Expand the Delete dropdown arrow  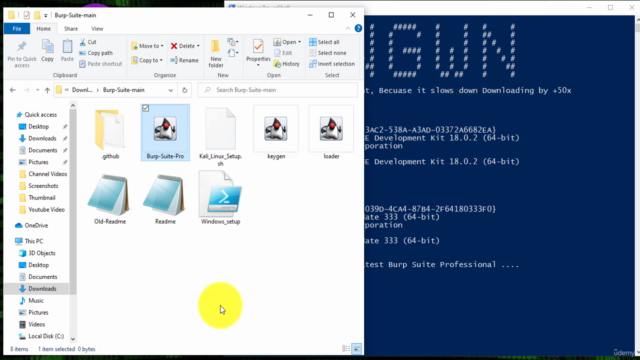coord(198,46)
